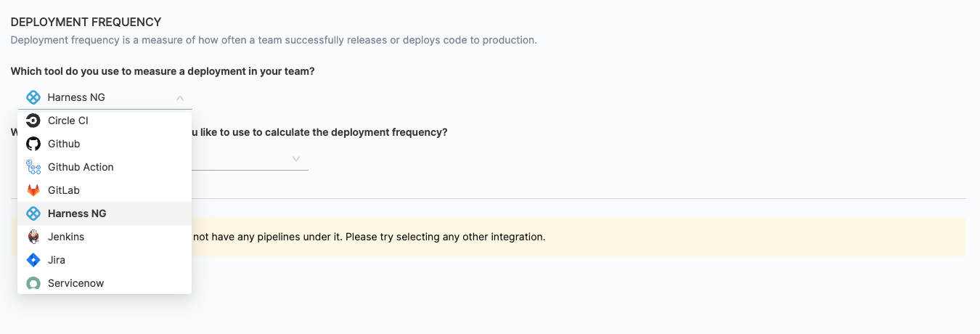Click the Jenkins butler icon

tap(33, 237)
